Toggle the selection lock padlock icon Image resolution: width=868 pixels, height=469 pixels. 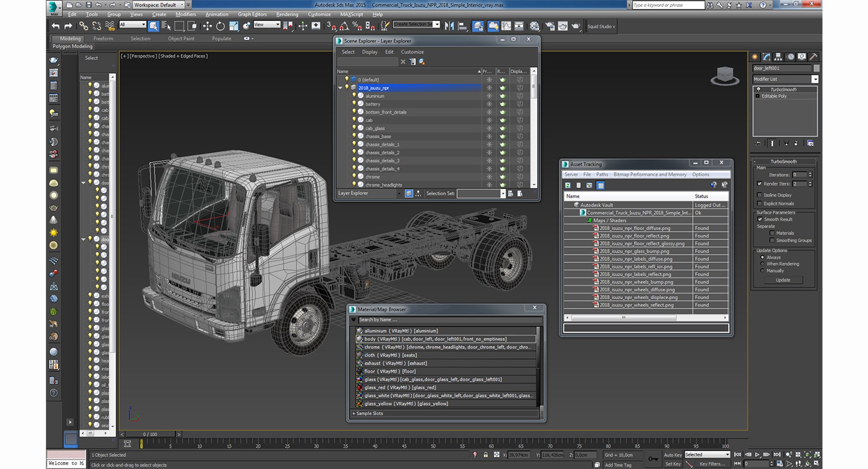pyautogui.click(x=486, y=455)
